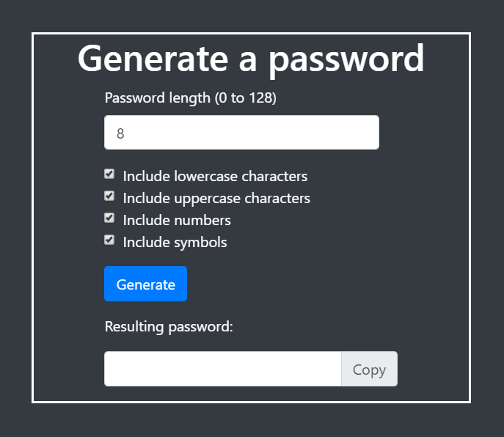The width and height of the screenshot is (504, 437).
Task: Click the word 'Generate' in the heading
Action: tap(153, 59)
